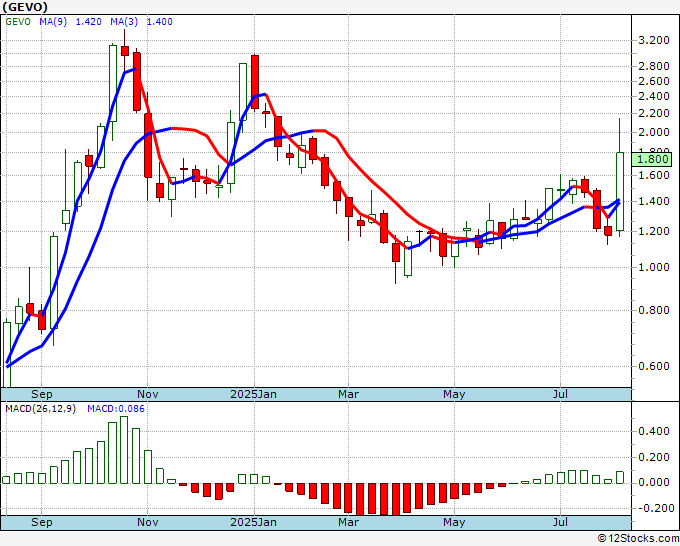Viewport: 680px width, 546px height.
Task: Click Mar on the MACD time axis
Action: coord(349,522)
